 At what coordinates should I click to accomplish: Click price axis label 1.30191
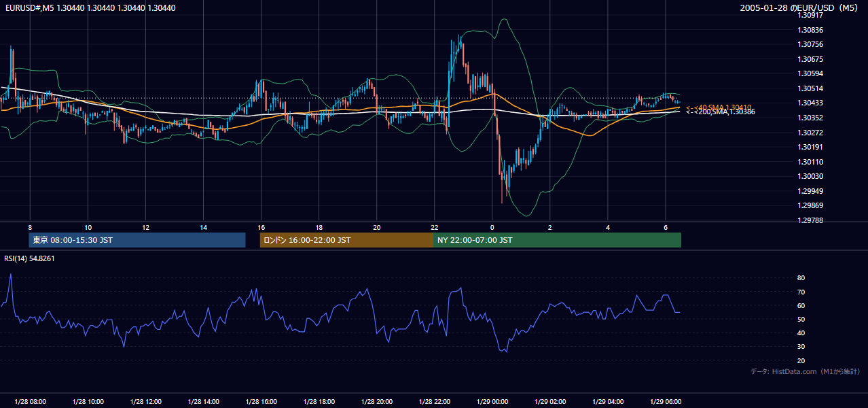[x=810, y=147]
